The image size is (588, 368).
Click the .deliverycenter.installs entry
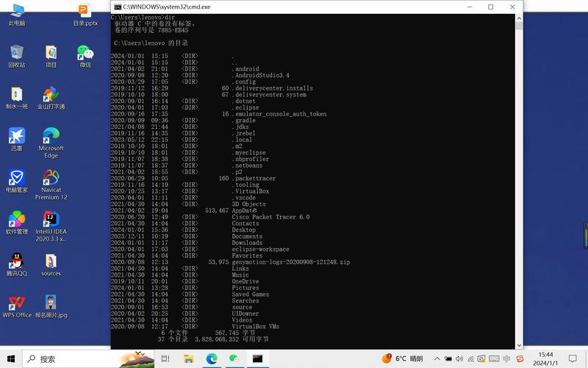pos(272,88)
